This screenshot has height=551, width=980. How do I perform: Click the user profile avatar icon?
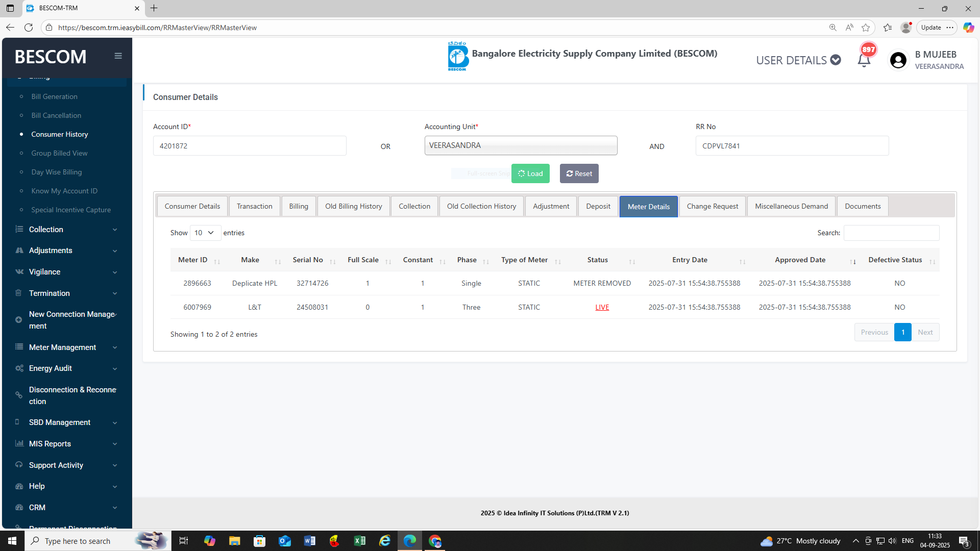(x=898, y=60)
